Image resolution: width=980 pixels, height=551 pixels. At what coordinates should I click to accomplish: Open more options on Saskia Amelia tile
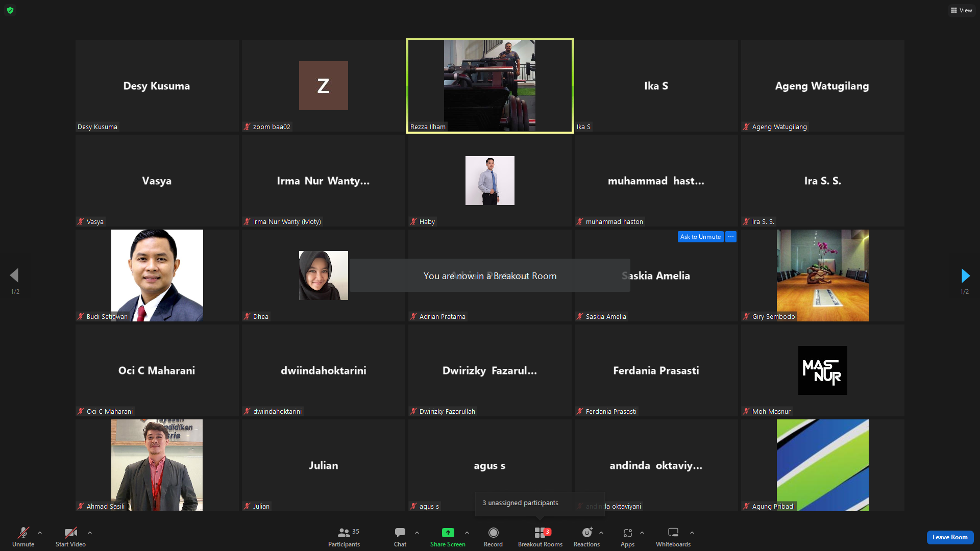(731, 237)
